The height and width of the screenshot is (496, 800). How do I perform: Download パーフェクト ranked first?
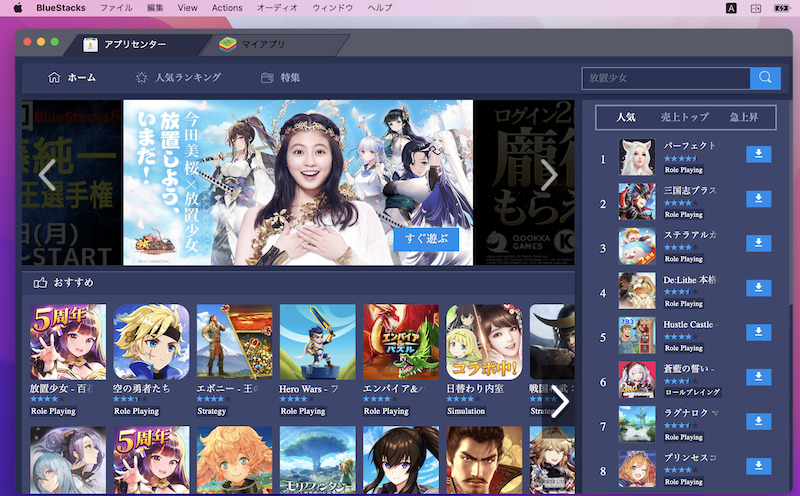point(759,154)
